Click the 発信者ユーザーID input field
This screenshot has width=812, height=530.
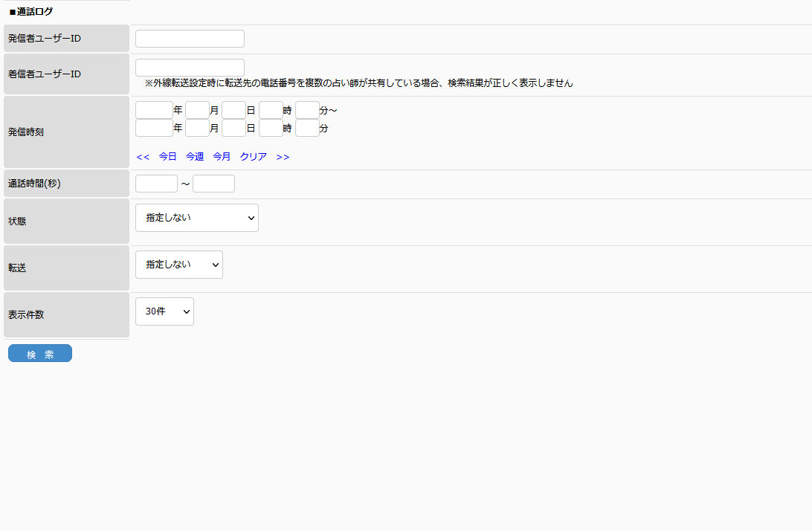[x=190, y=39]
